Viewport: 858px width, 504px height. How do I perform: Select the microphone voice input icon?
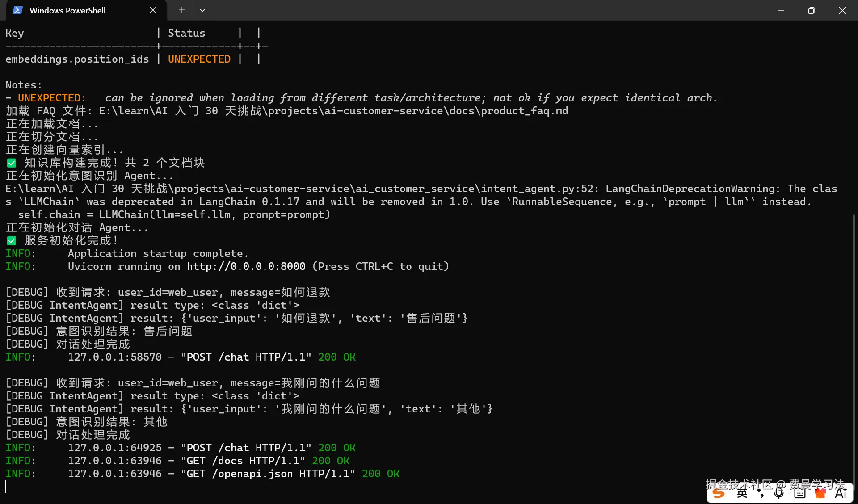point(778,493)
